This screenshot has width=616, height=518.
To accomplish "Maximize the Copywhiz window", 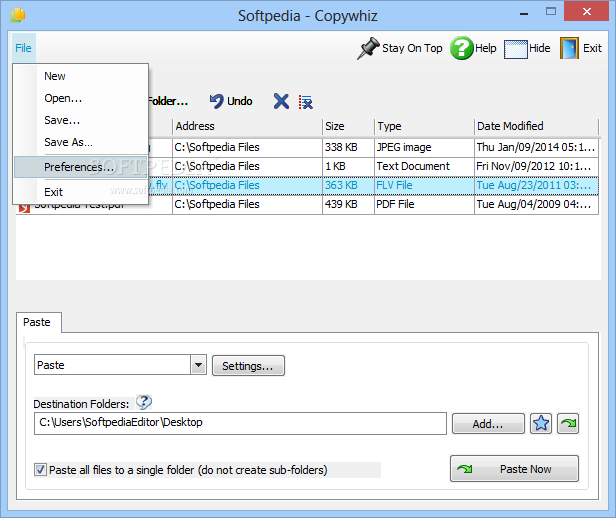I will (551, 12).
